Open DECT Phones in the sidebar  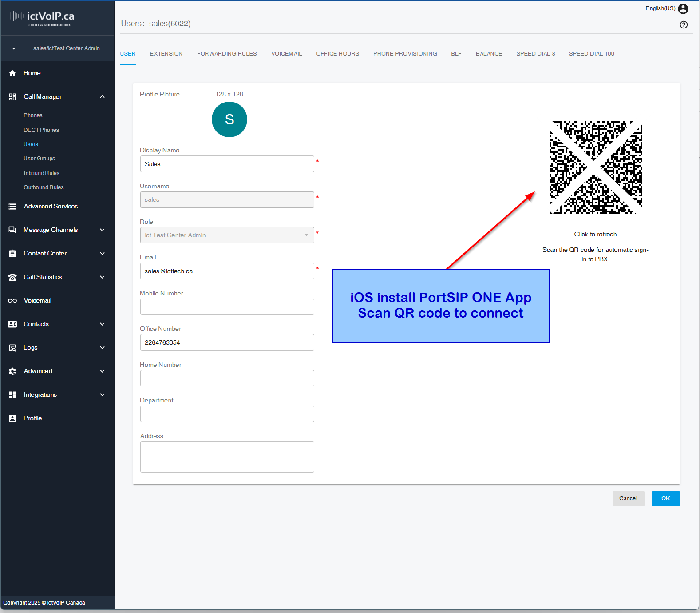(41, 130)
